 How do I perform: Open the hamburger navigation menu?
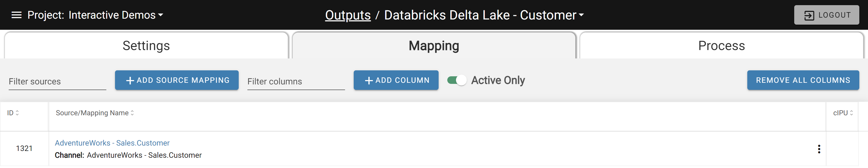[16, 14]
